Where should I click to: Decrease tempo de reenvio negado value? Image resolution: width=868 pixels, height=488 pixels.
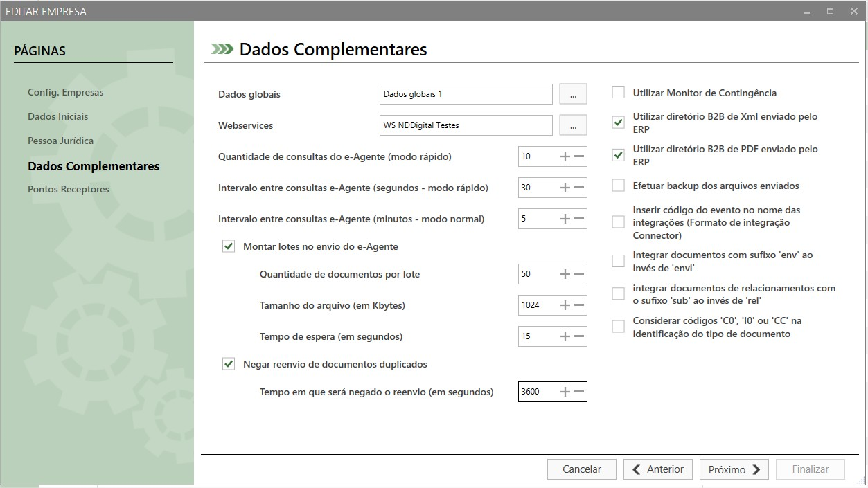[580, 392]
